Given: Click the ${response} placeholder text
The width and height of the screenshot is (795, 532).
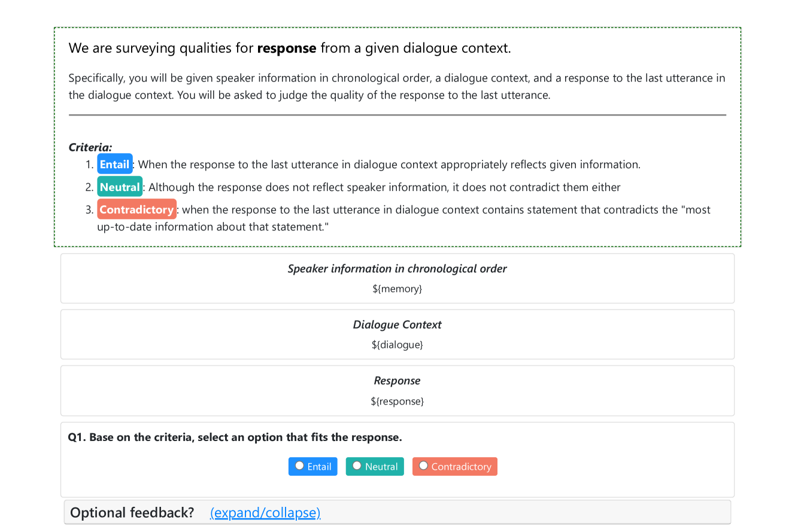Looking at the screenshot, I should tap(397, 402).
